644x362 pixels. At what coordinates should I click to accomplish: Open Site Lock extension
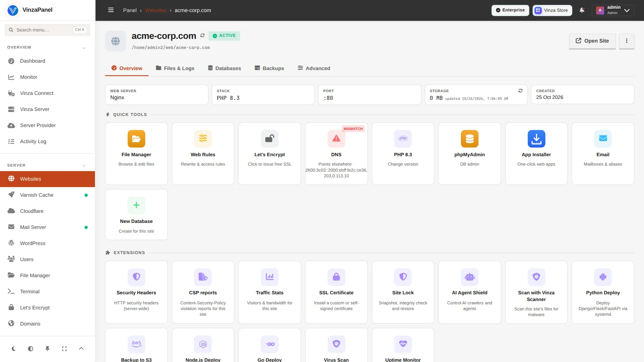pyautogui.click(x=403, y=292)
